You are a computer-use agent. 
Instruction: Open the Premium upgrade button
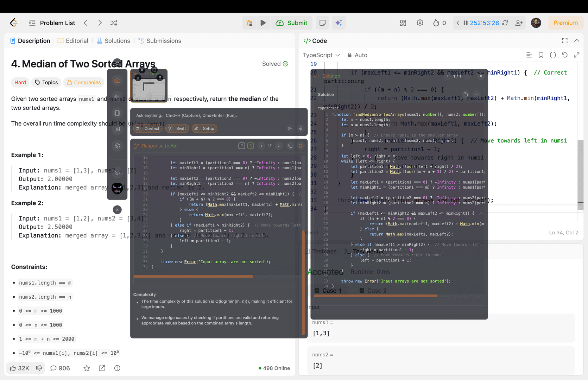[565, 23]
